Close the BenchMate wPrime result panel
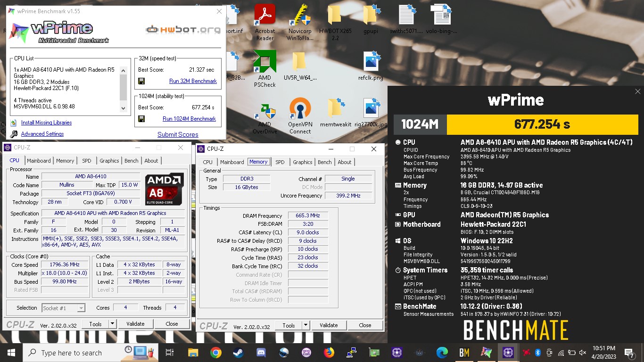This screenshot has height=362, width=644. (x=638, y=91)
